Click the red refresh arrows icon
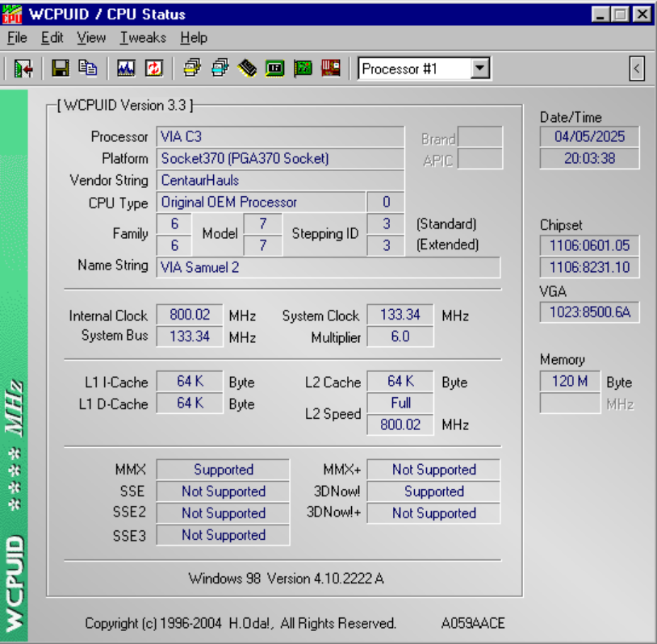This screenshot has height=644, width=657. coord(154,69)
